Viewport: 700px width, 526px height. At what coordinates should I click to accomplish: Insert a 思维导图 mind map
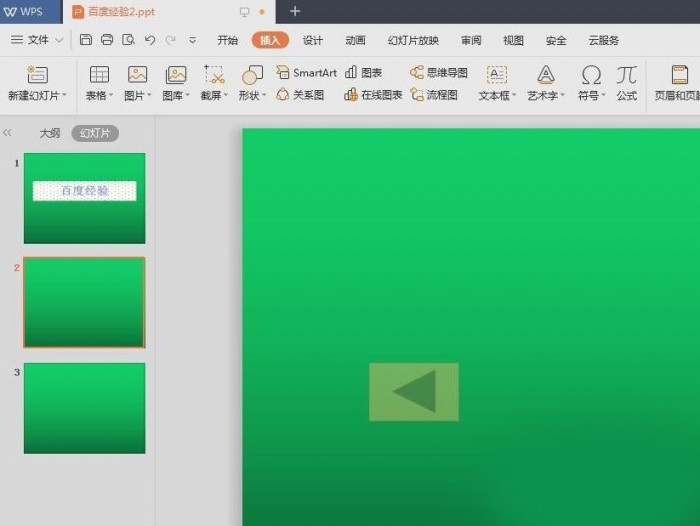[x=439, y=73]
